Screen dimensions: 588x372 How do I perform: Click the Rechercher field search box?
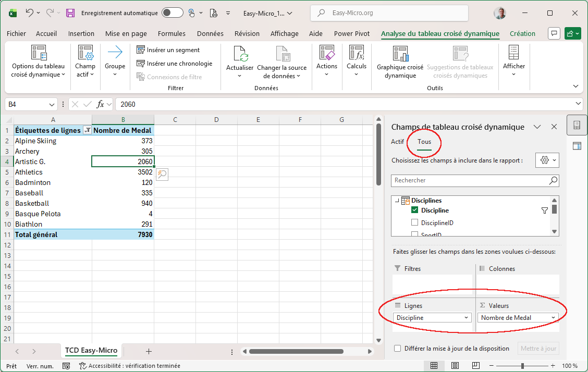coord(469,180)
